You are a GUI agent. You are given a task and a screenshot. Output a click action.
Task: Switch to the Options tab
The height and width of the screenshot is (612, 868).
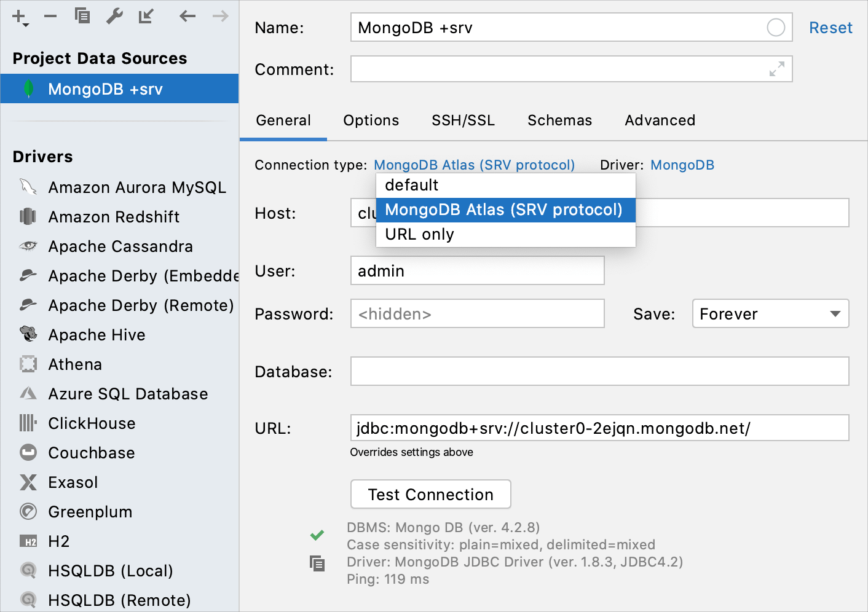[371, 120]
